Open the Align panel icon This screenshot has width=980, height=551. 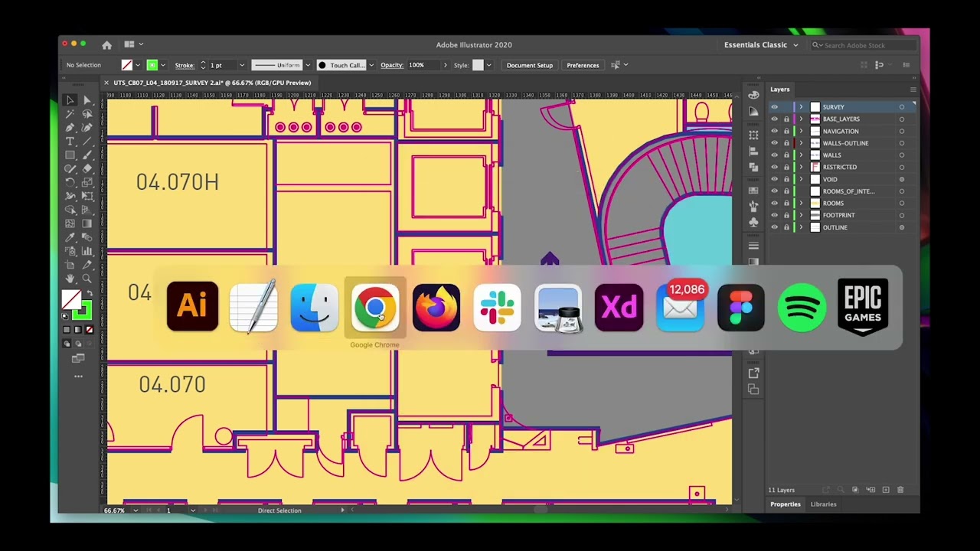pos(753,152)
